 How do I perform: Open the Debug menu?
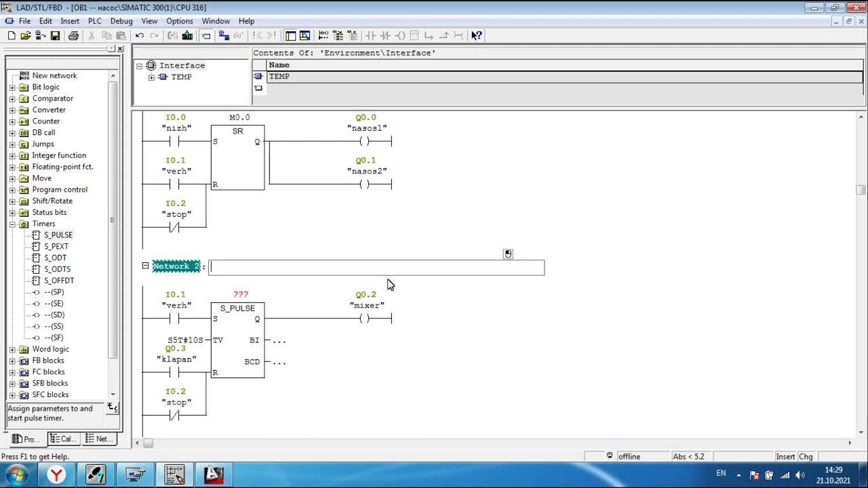[121, 21]
